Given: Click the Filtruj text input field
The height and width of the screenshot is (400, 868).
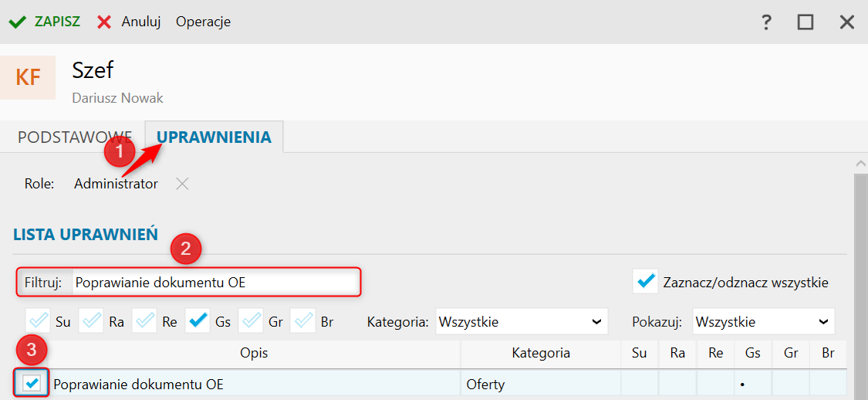Looking at the screenshot, I should click(x=216, y=283).
